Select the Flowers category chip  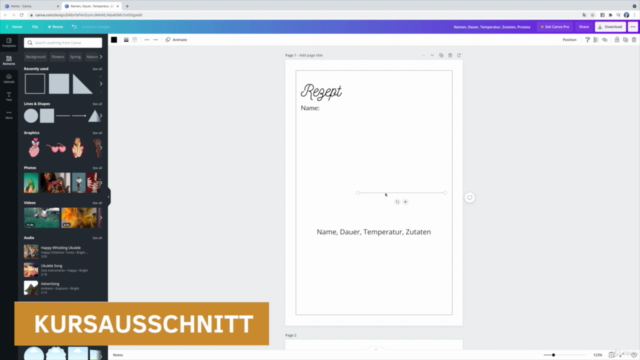pyautogui.click(x=58, y=57)
